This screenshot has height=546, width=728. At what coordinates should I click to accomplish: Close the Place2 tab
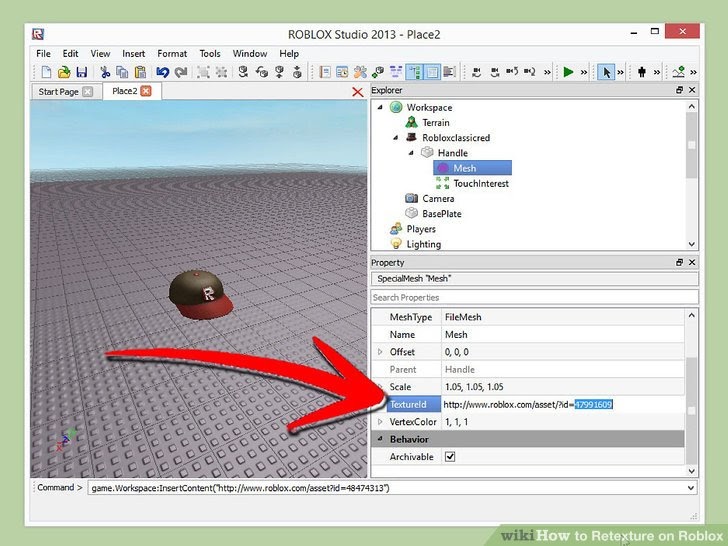146,91
